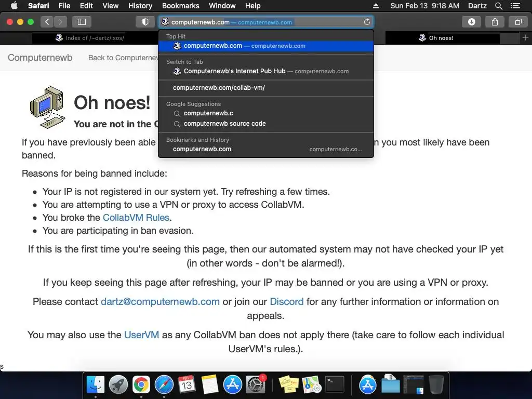
Task: Open System Preferences with the update badge
Action: point(255,385)
